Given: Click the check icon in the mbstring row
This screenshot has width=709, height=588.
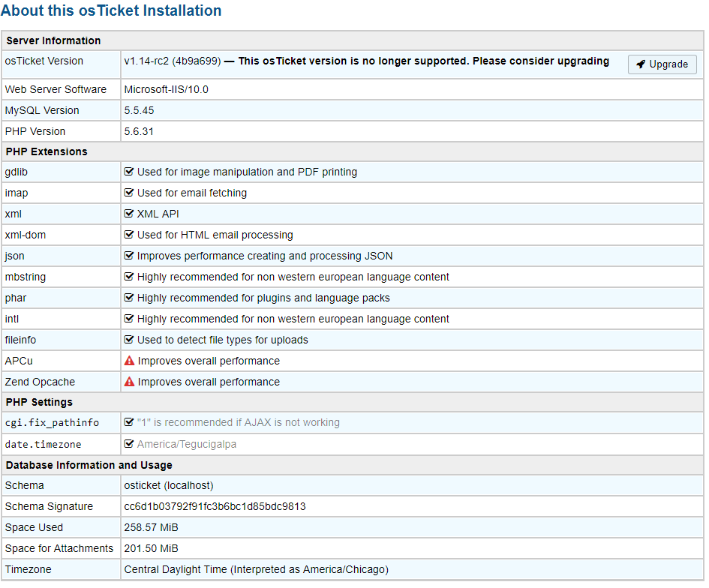Looking at the screenshot, I should tap(129, 277).
